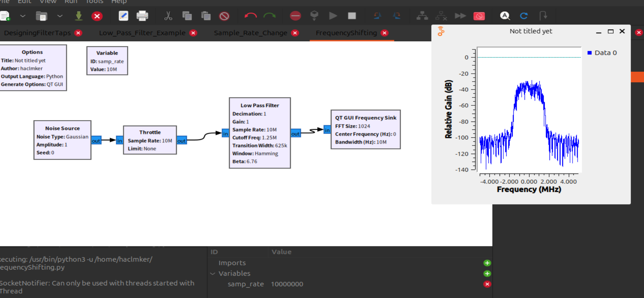Switch to Low_Pass_Filter_Example tab
This screenshot has width=644, height=298.
pyautogui.click(x=142, y=33)
